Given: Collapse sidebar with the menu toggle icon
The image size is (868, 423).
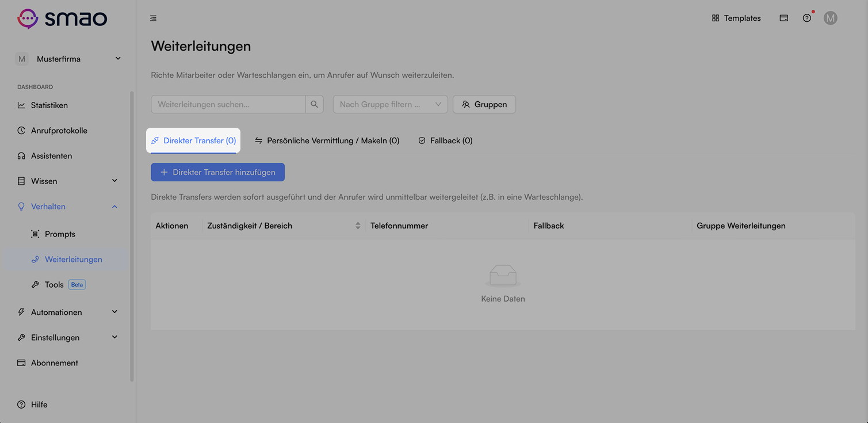Looking at the screenshot, I should click(x=153, y=18).
